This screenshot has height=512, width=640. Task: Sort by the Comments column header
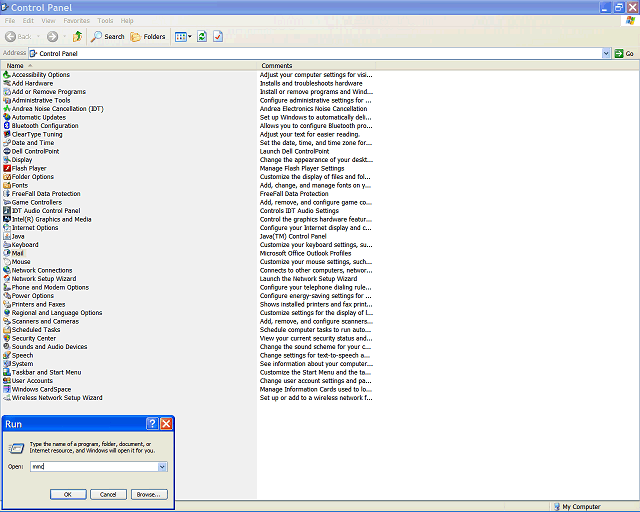point(316,66)
